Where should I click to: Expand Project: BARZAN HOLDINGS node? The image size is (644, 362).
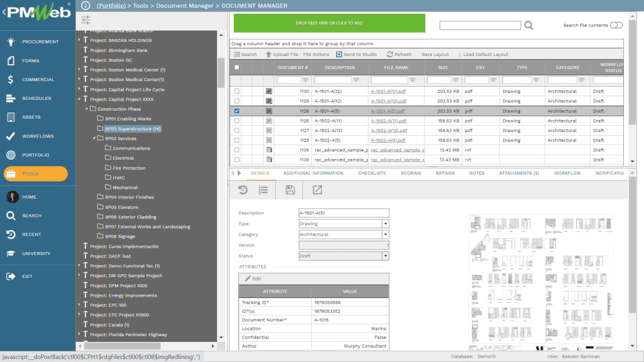pyautogui.click(x=79, y=40)
